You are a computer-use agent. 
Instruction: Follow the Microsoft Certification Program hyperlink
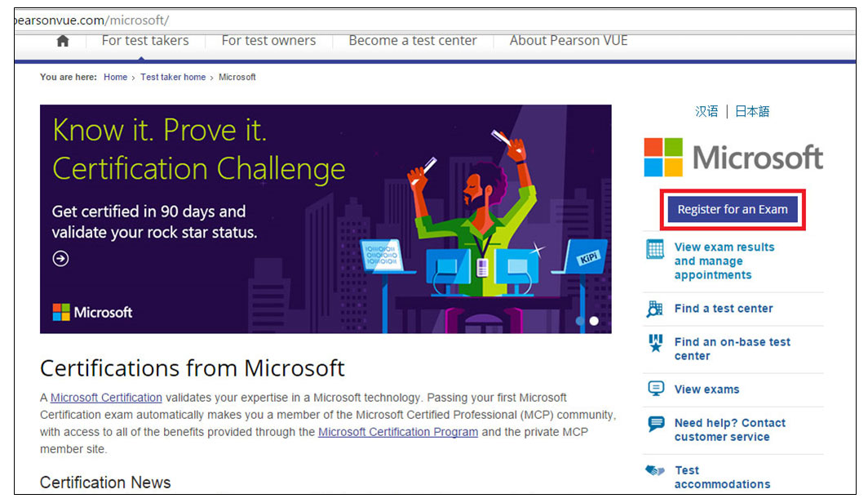[x=398, y=432]
